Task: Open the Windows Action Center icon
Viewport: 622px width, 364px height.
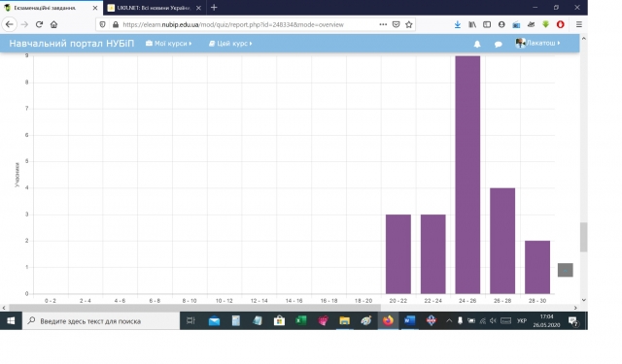Action: click(572, 321)
